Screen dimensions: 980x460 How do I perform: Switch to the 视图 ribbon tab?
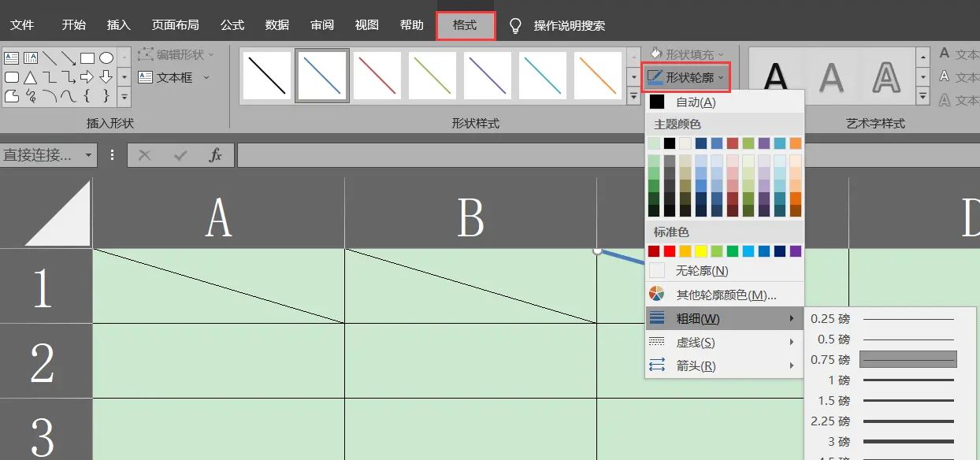click(x=366, y=24)
